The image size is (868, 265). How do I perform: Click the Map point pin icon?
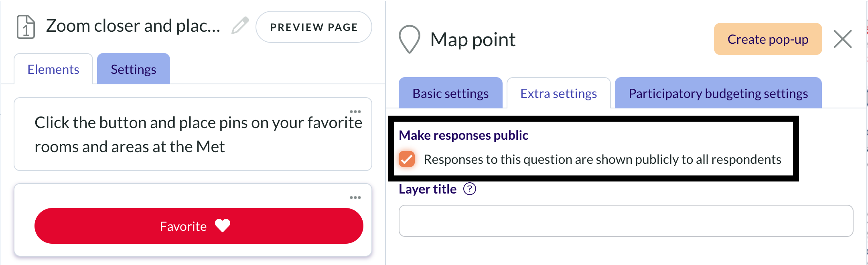[x=410, y=39]
